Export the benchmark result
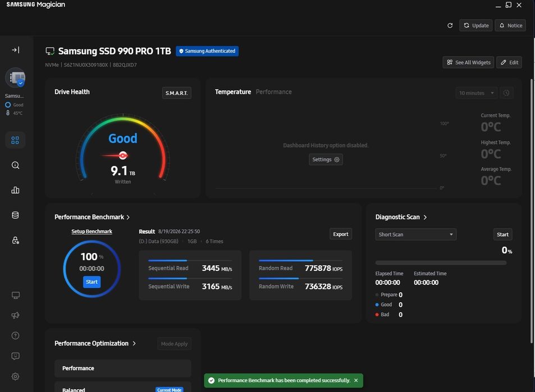This screenshot has width=535, height=392. (x=341, y=234)
